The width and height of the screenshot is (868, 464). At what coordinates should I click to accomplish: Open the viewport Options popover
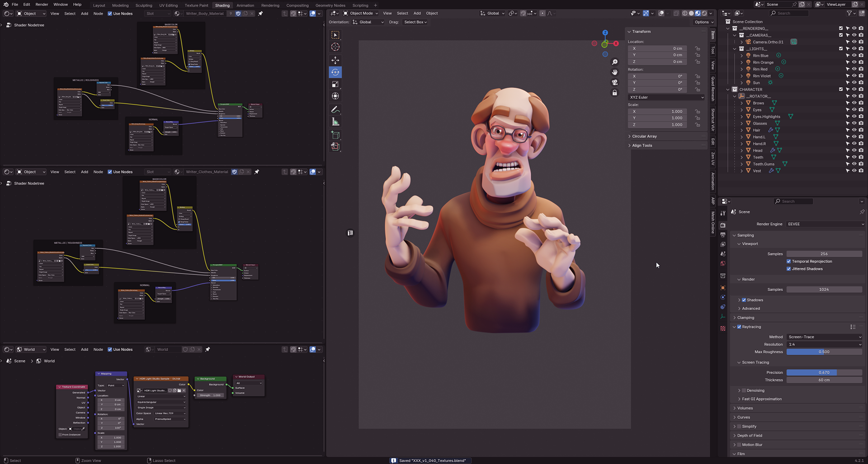[x=704, y=22]
